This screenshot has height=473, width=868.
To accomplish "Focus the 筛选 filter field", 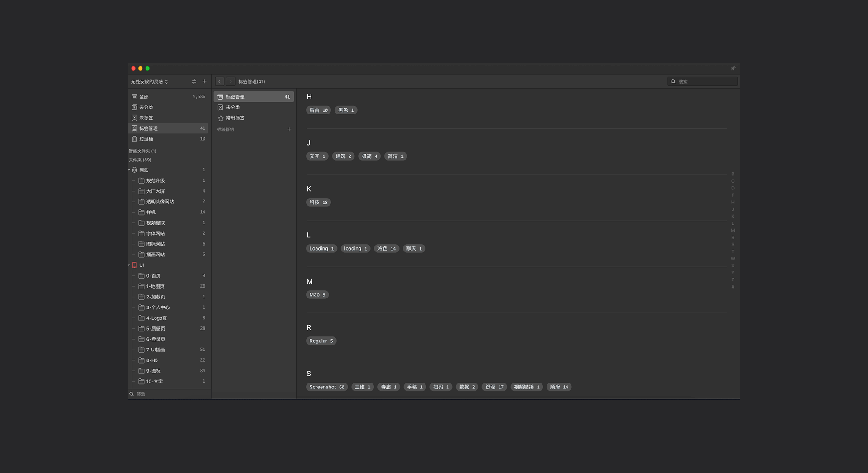I will 170,394.
